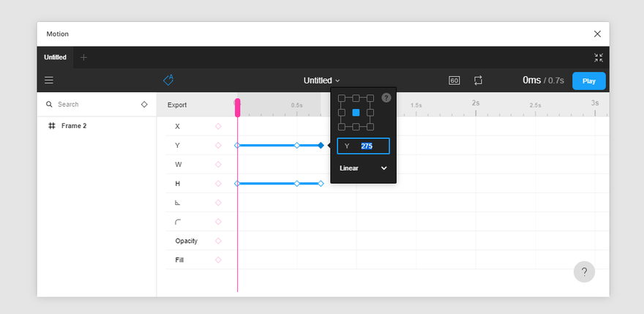Viewport: 644px width, 314px height.
Task: Toggle keyframe diamond for Fill row
Action: pyautogui.click(x=218, y=260)
